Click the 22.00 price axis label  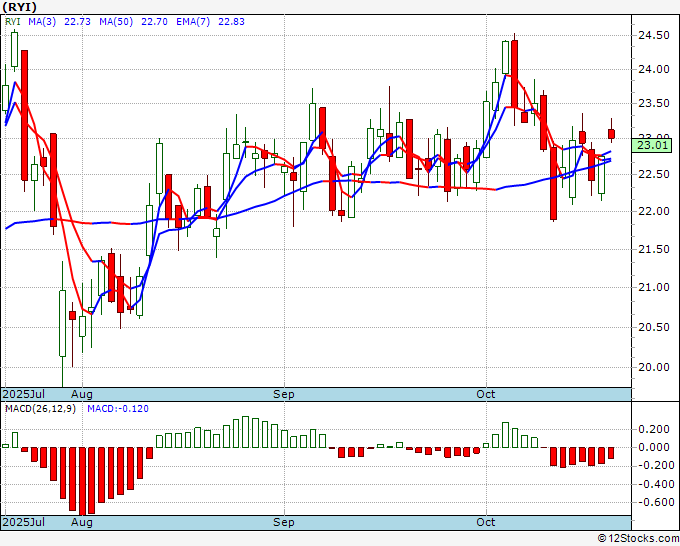[654, 211]
